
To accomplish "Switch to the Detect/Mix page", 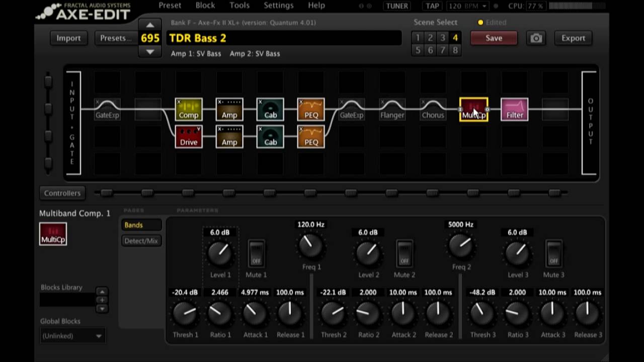I will [141, 241].
